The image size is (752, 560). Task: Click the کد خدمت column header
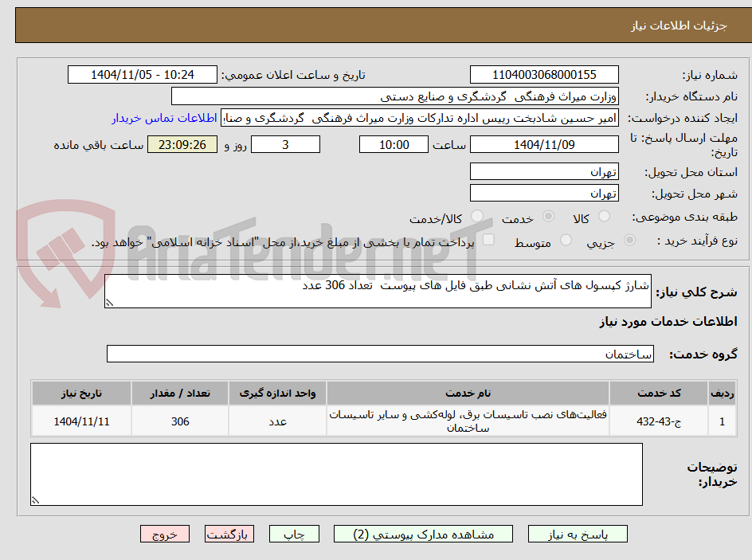pos(659,394)
